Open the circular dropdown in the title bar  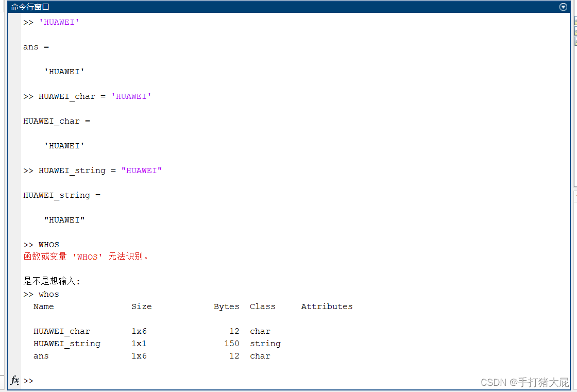click(x=563, y=7)
